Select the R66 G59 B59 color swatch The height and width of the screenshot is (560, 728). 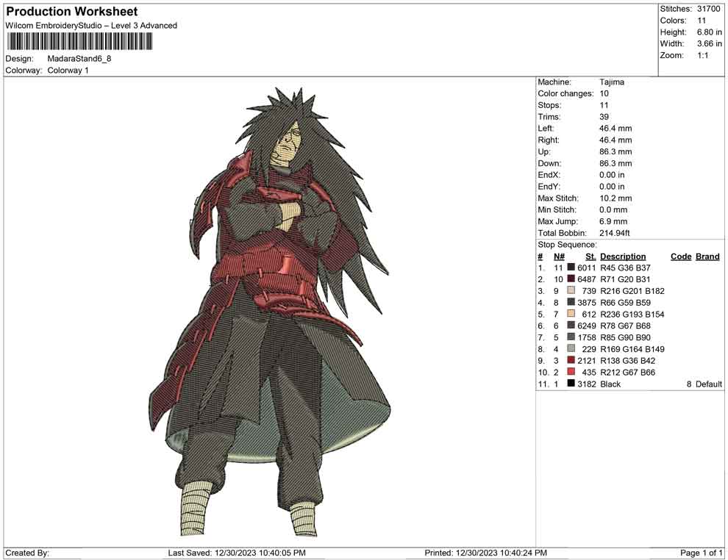pyautogui.click(x=571, y=302)
